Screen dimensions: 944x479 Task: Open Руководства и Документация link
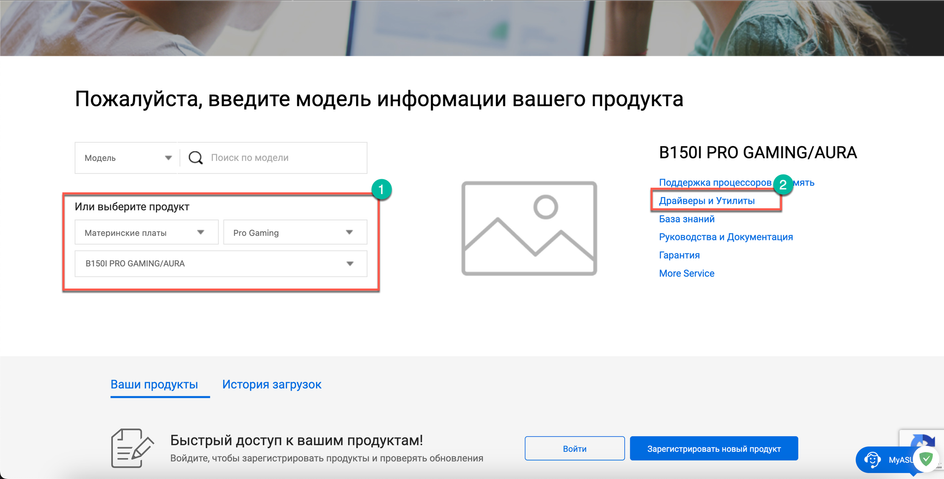pyautogui.click(x=726, y=237)
